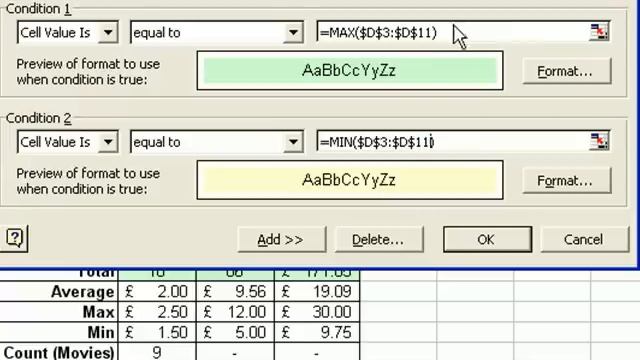Click the Delete... button

click(379, 240)
